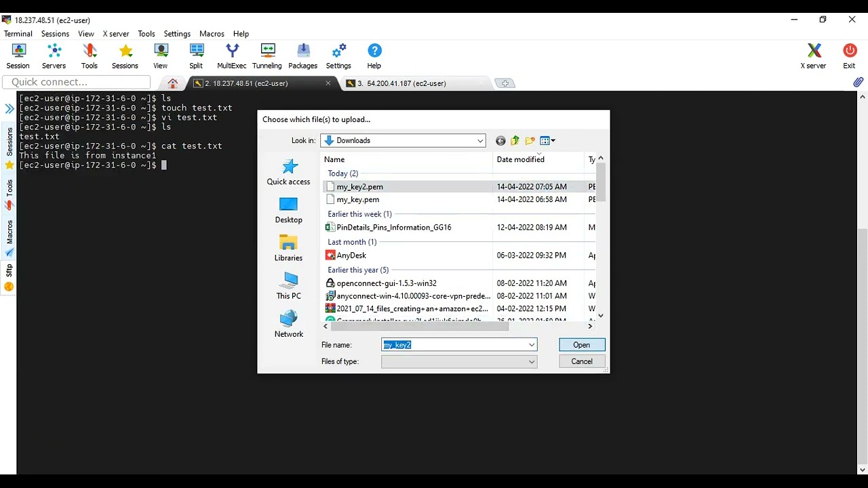868x488 pixels.
Task: Launch the MultiExec icon
Action: tap(232, 56)
